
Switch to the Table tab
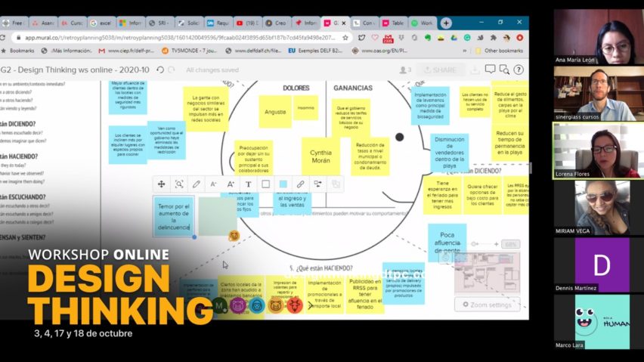click(392, 23)
